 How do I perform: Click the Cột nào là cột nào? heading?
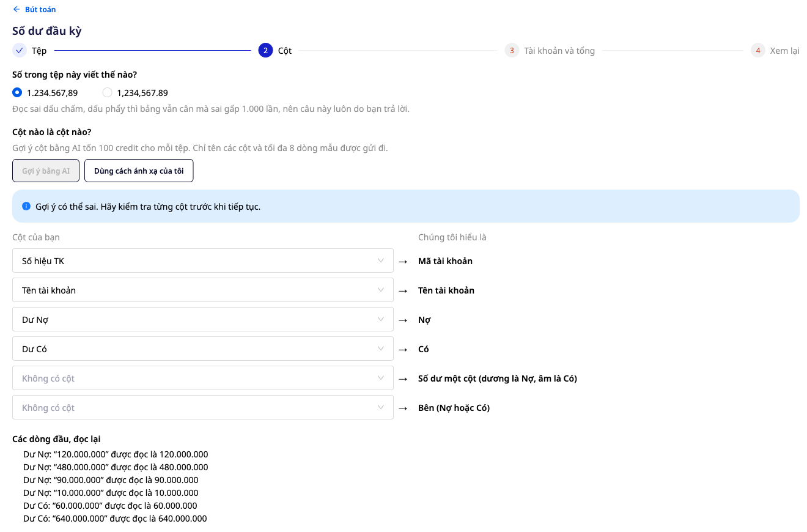point(52,132)
